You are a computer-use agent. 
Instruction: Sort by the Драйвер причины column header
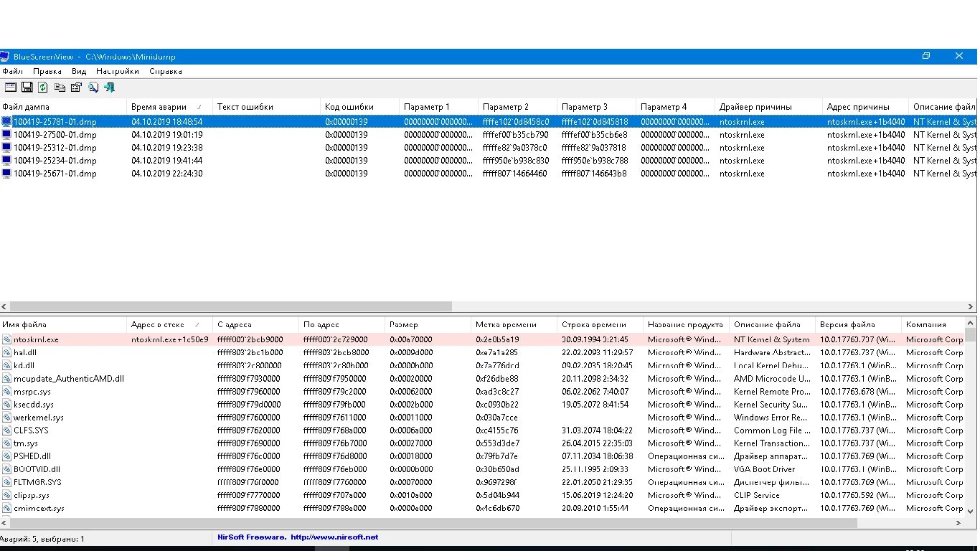(768, 106)
